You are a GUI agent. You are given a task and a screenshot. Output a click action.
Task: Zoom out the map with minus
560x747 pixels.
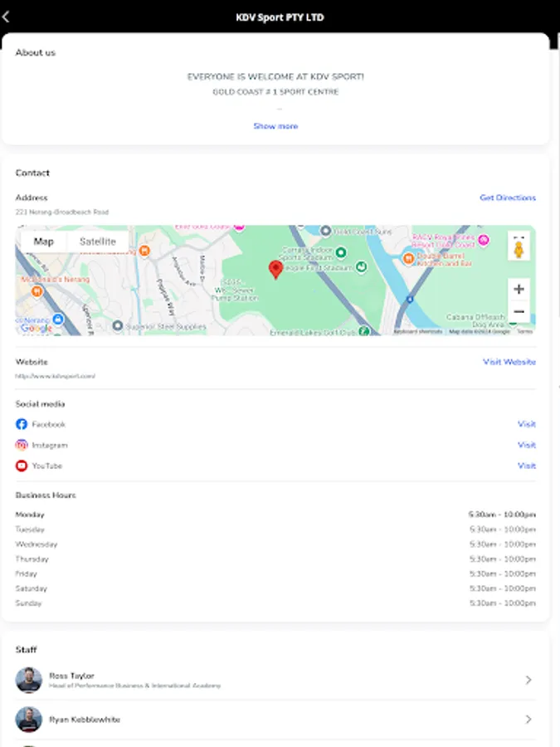click(x=519, y=311)
